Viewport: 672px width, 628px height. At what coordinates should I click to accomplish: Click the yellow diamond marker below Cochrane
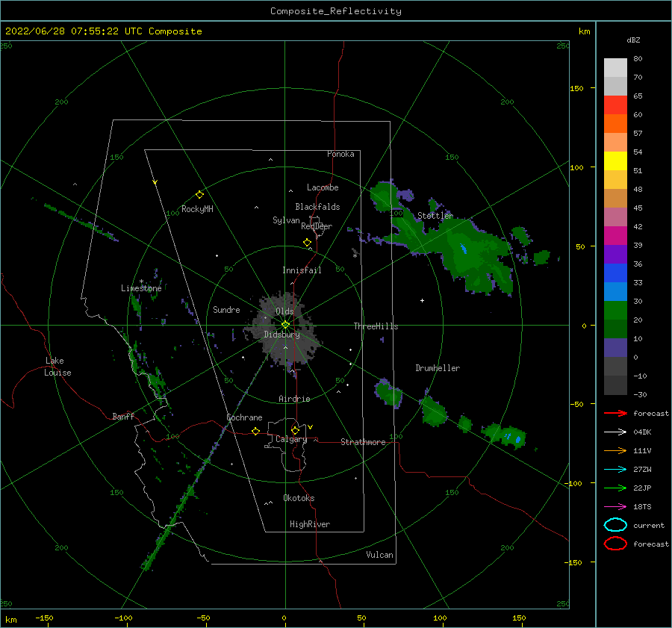(255, 431)
